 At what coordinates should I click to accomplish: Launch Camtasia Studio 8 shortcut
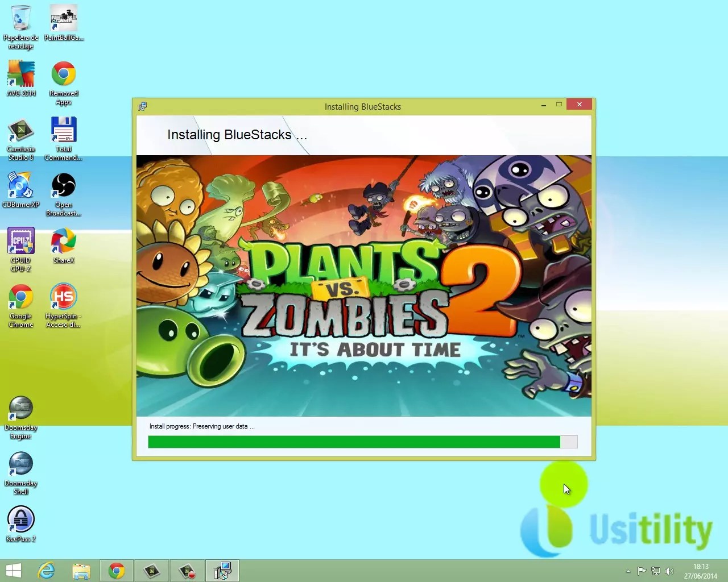pos(21,130)
